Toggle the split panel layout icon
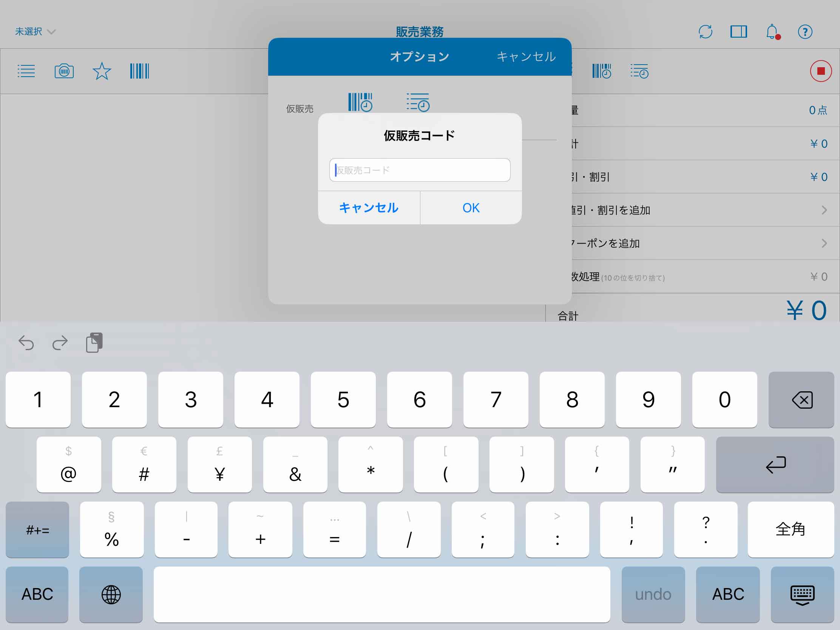This screenshot has height=630, width=840. point(738,31)
